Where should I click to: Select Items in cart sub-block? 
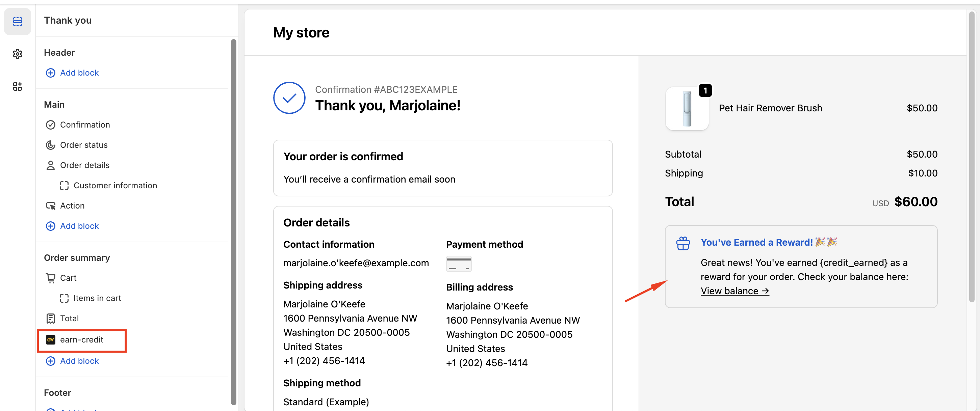coord(97,298)
